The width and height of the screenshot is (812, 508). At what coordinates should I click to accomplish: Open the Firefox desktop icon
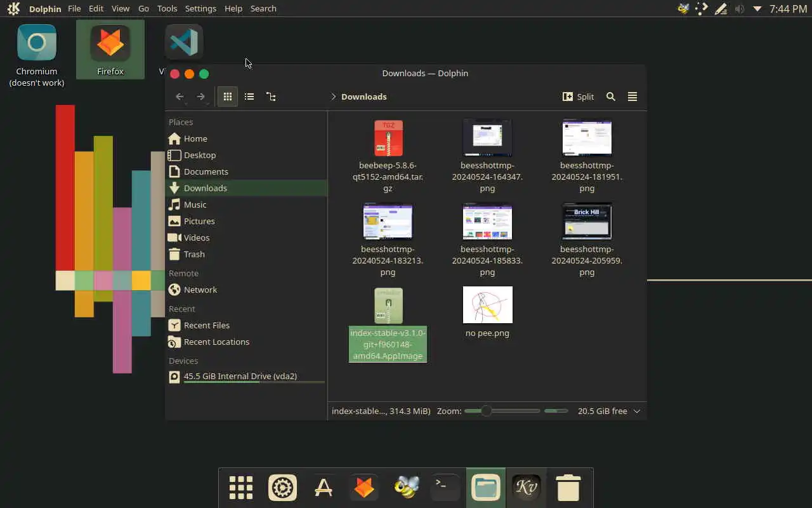click(x=110, y=50)
